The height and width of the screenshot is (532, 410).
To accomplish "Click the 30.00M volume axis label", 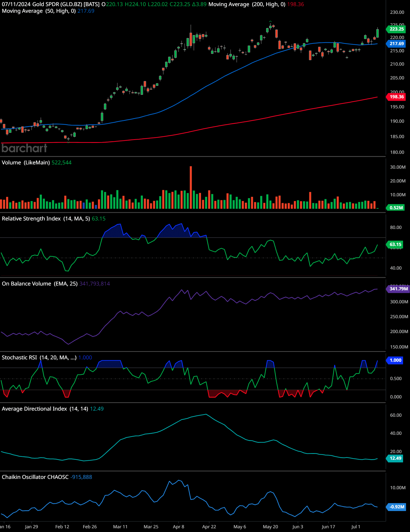I will 398,167.
